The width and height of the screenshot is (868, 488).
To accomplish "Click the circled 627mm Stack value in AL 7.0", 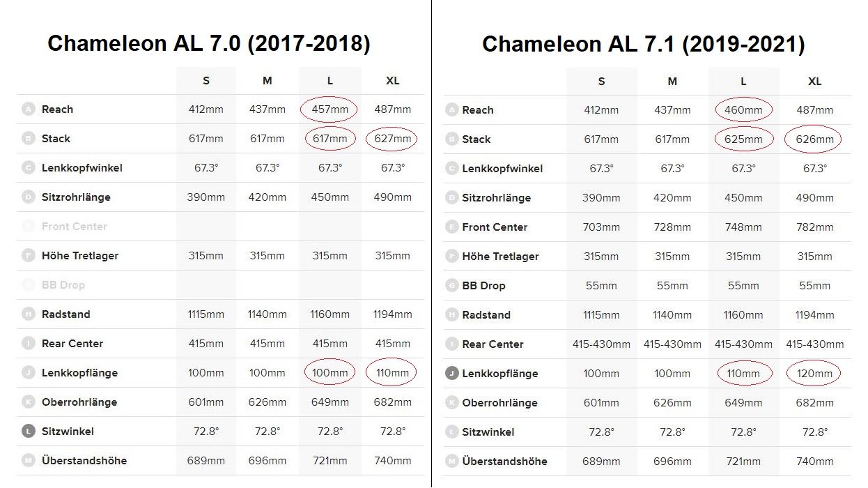I will pyautogui.click(x=392, y=139).
